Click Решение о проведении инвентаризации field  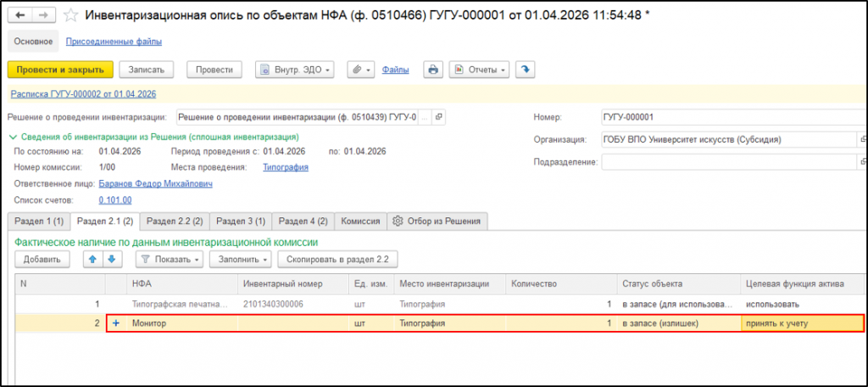click(298, 117)
